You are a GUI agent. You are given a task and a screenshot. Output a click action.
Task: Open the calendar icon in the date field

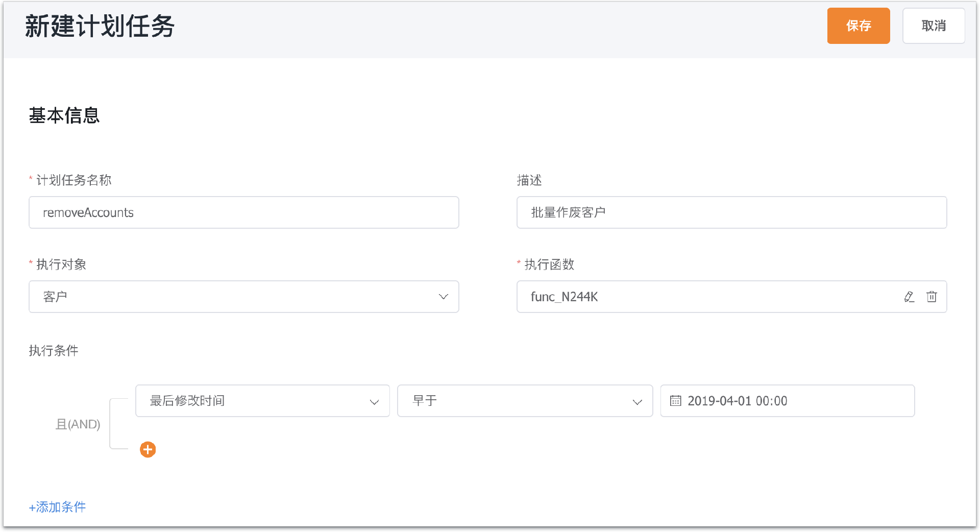[675, 401]
